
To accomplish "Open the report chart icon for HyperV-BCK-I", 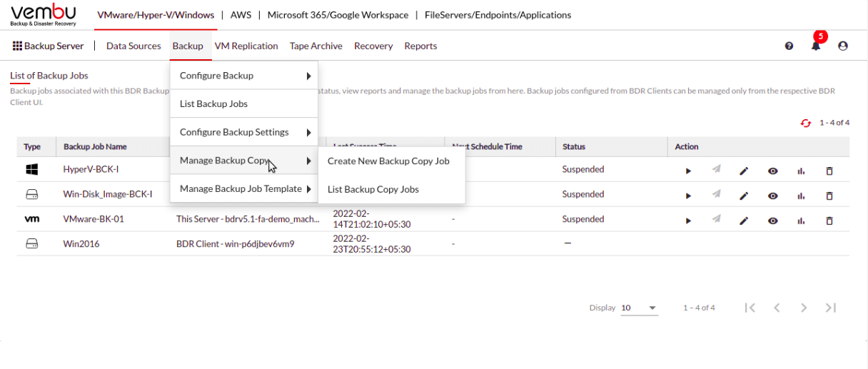I will 801,171.
